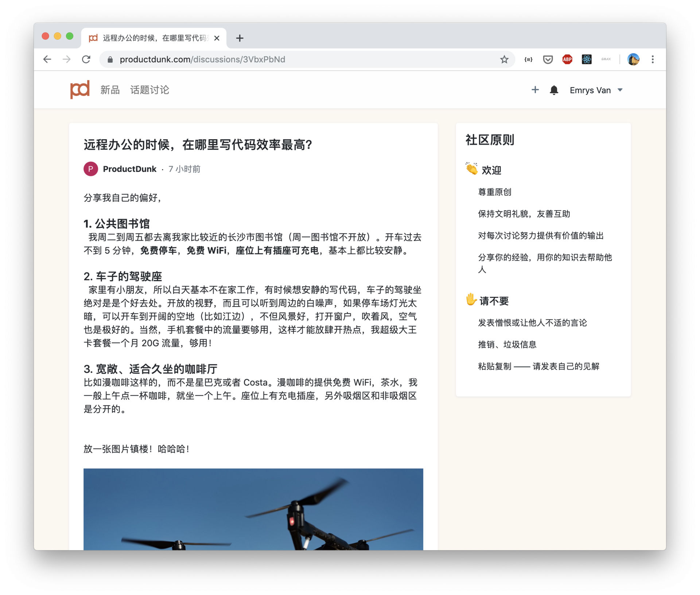Click the lock icon in address bar
700x595 pixels.
click(110, 59)
